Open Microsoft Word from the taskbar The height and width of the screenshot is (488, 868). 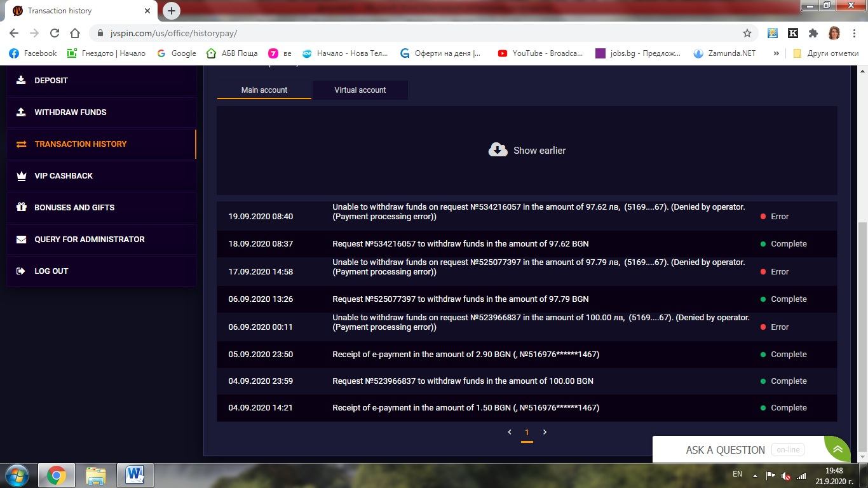(135, 475)
